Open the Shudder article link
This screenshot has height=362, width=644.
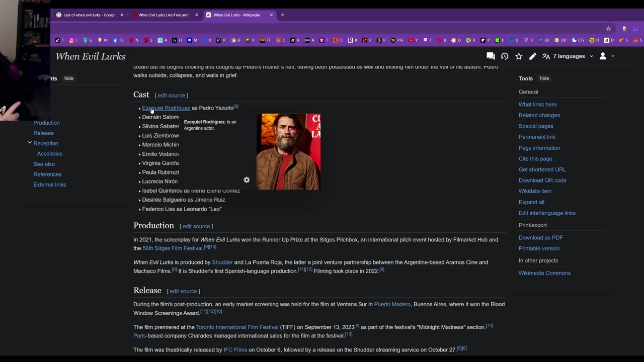pos(222,262)
